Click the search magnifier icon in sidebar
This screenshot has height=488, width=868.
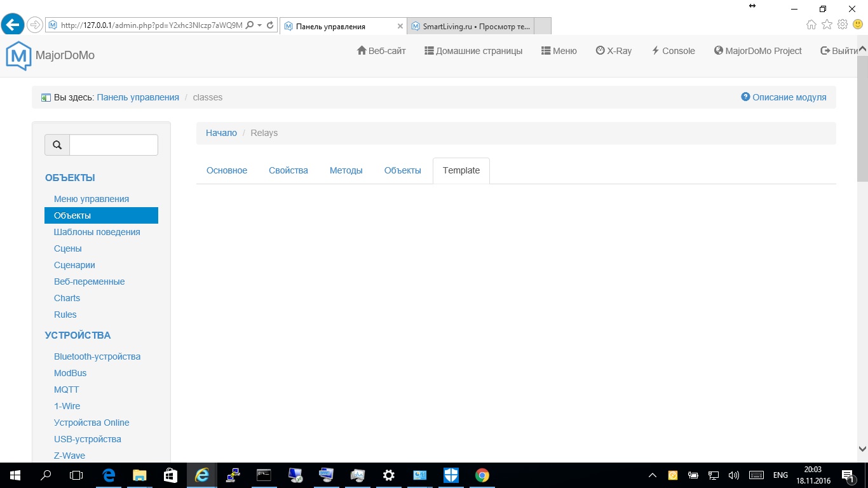pos(57,145)
